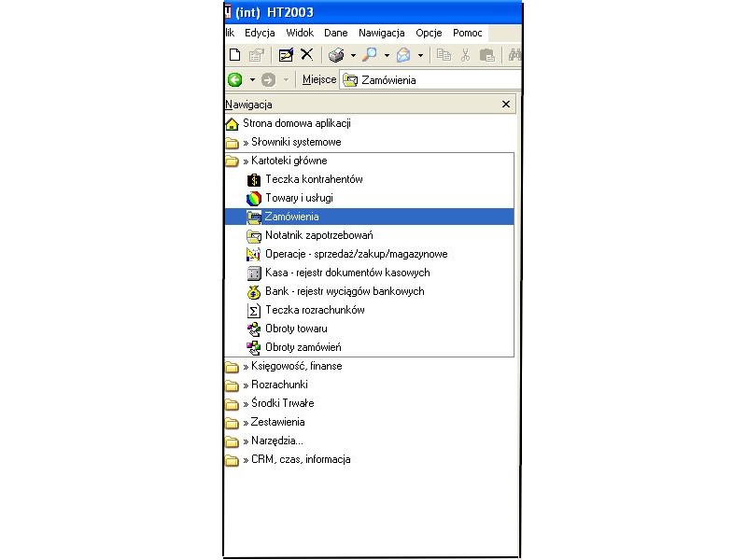Open the Pomoc menu
Screen dimensions: 747x560
[x=468, y=33]
